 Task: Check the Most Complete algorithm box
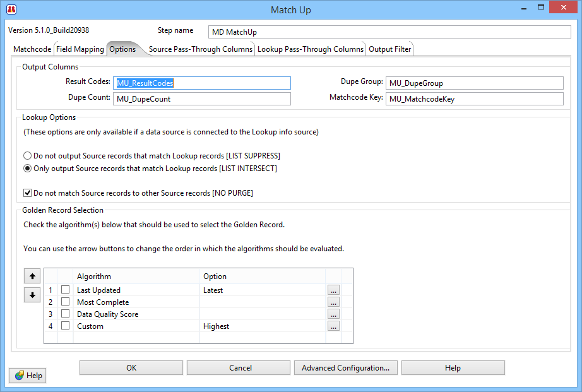click(x=66, y=302)
